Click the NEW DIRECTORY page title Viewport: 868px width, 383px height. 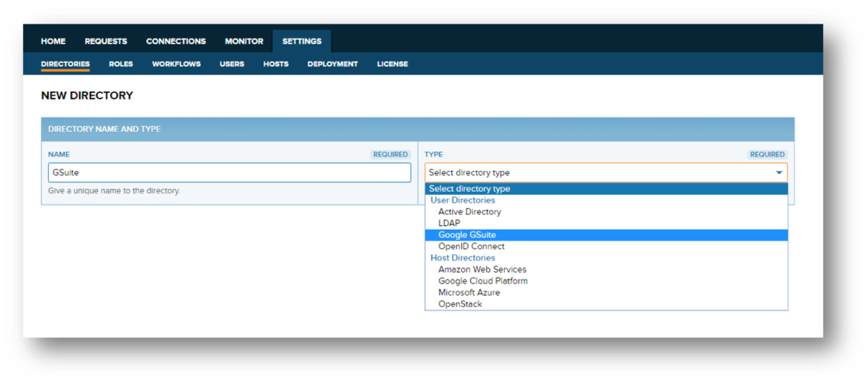(87, 95)
